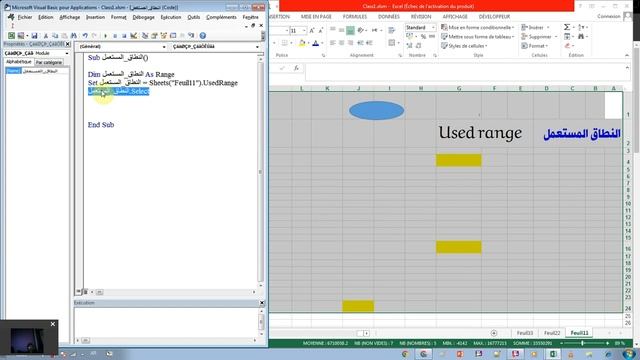Click the Excel formula bar input
Screen dimensions: 640x360
464,73
